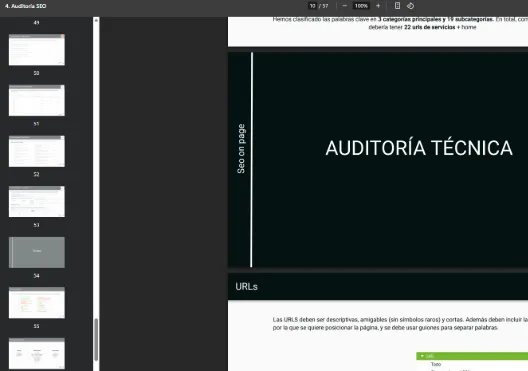Open page 51 thumbnail
The width and height of the screenshot is (528, 371).
pos(37,151)
